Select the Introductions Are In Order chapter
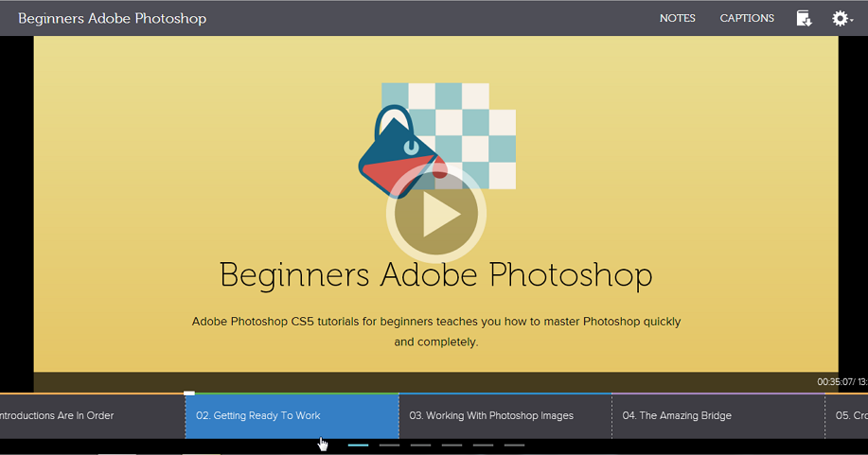 93,415
